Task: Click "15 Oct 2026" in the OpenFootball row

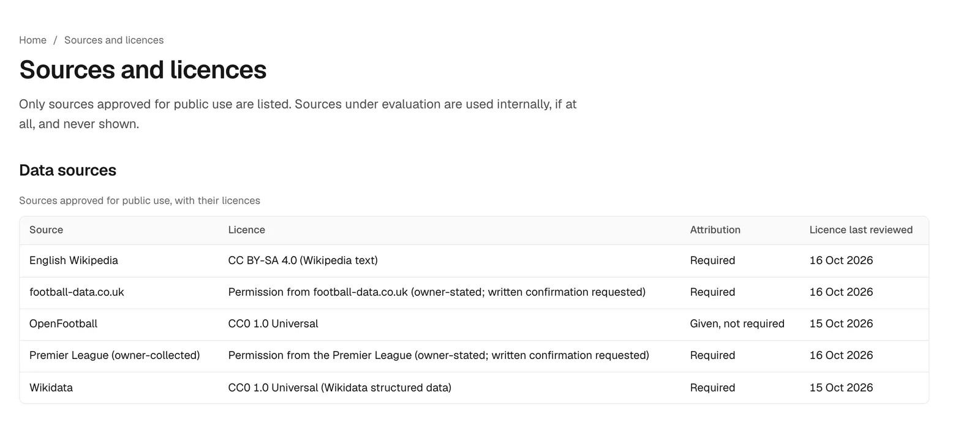Action: pyautogui.click(x=841, y=323)
